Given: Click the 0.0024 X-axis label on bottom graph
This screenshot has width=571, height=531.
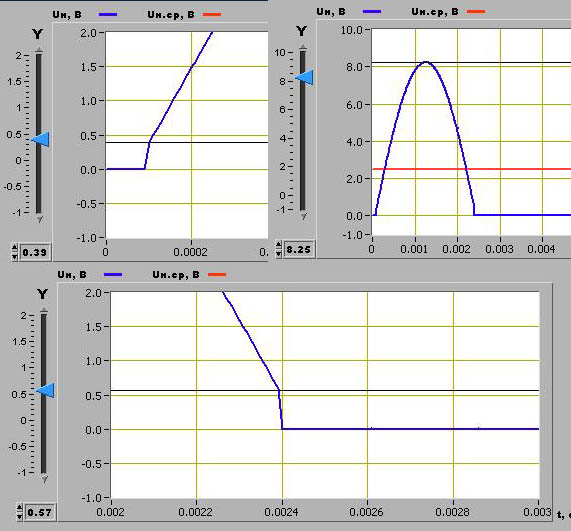Looking at the screenshot, I should 281,512.
